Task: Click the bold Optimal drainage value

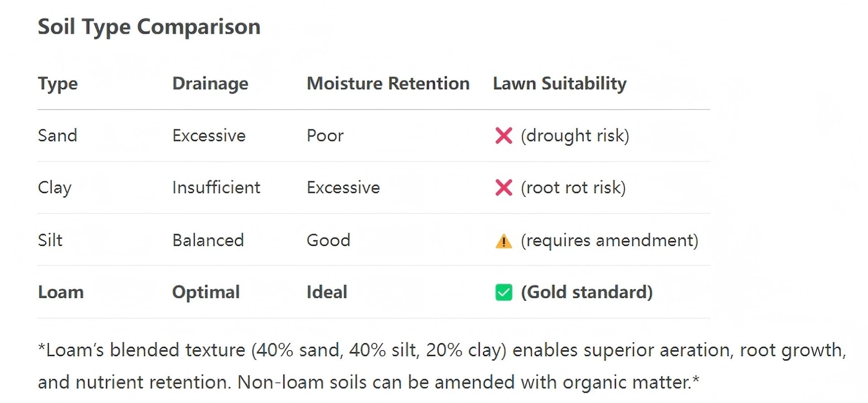Action: click(x=206, y=293)
